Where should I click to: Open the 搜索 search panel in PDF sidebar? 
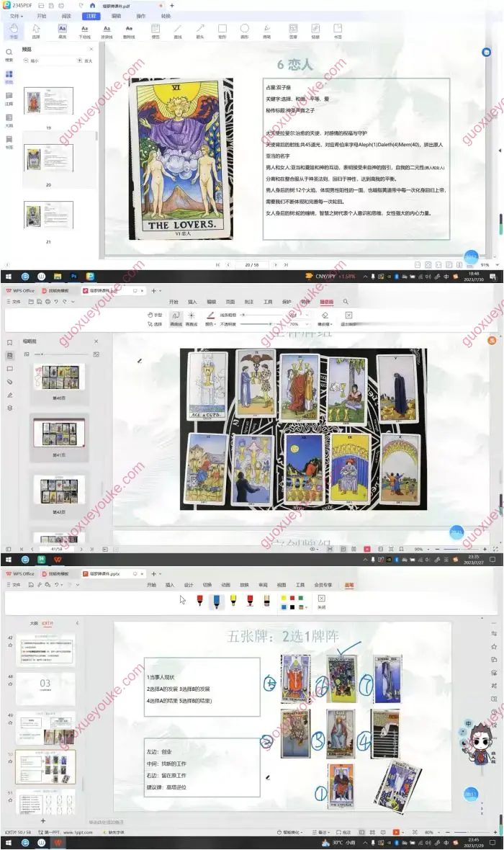click(x=9, y=55)
